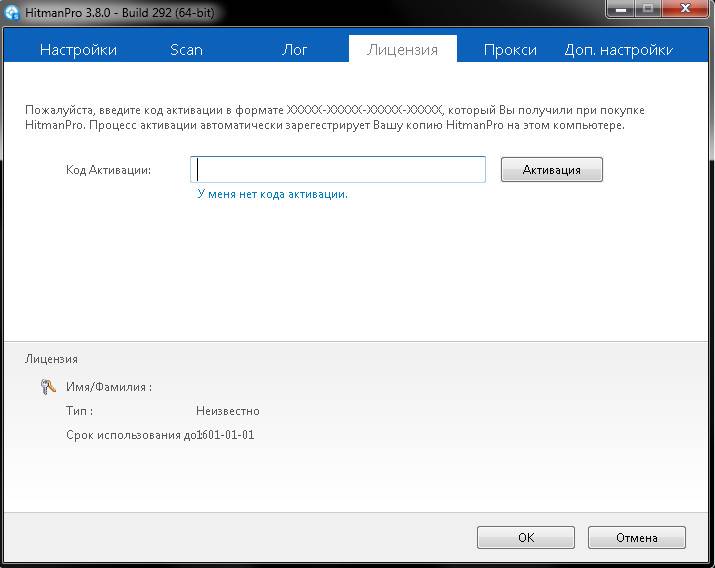This screenshot has width=715, height=568.
Task: Close the HitmanPro window
Action: 684,8
